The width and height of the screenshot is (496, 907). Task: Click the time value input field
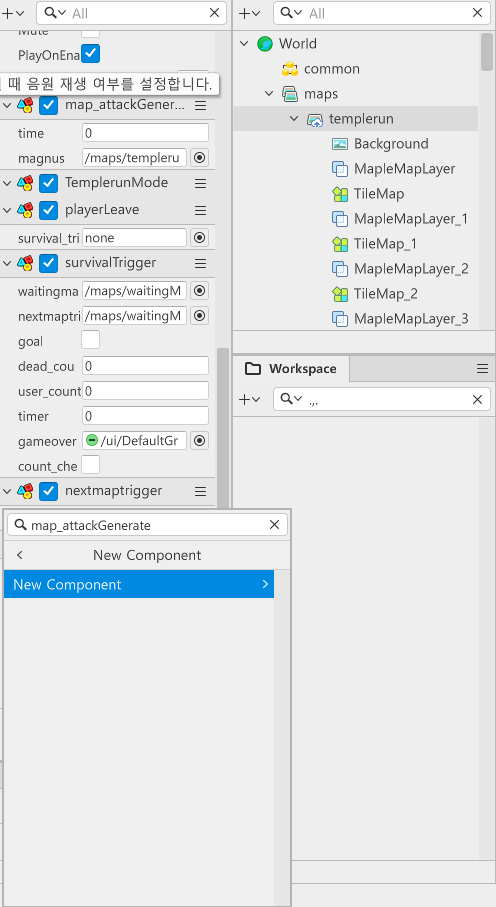pyautogui.click(x=145, y=132)
